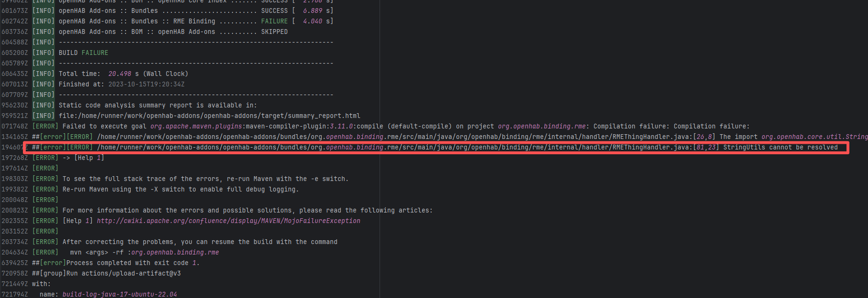Screen dimensions: 868x298
Task: Open the MojoFailureException wiki URL
Action: (x=228, y=221)
